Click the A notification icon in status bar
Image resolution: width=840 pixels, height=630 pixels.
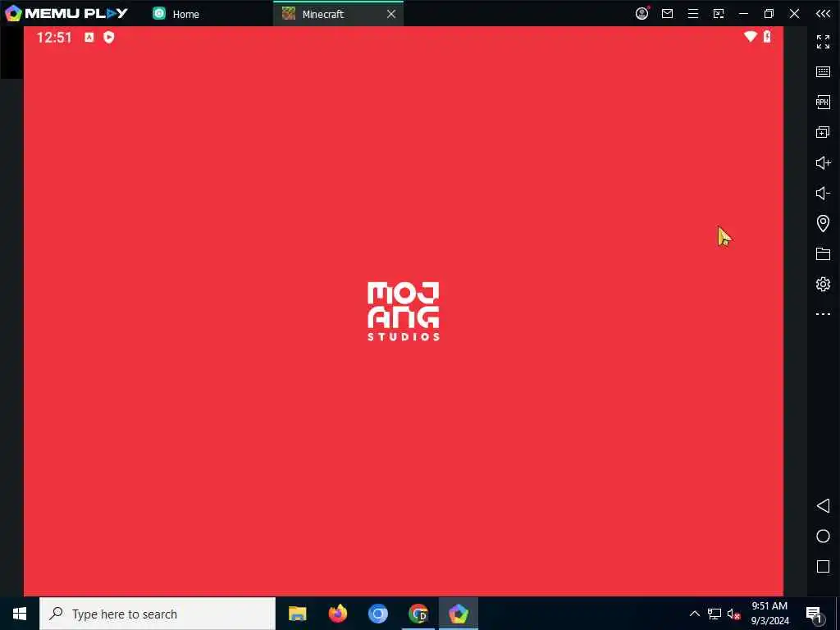(x=89, y=37)
